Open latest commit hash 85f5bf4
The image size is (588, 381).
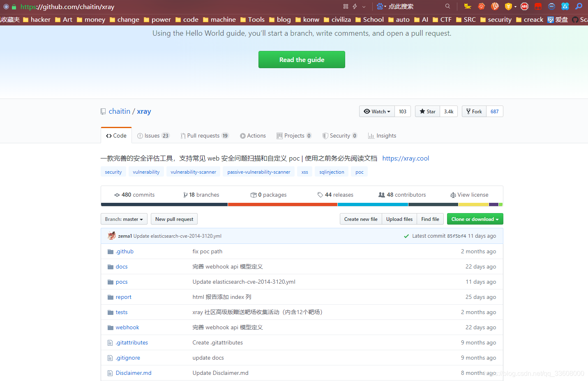[x=457, y=236]
